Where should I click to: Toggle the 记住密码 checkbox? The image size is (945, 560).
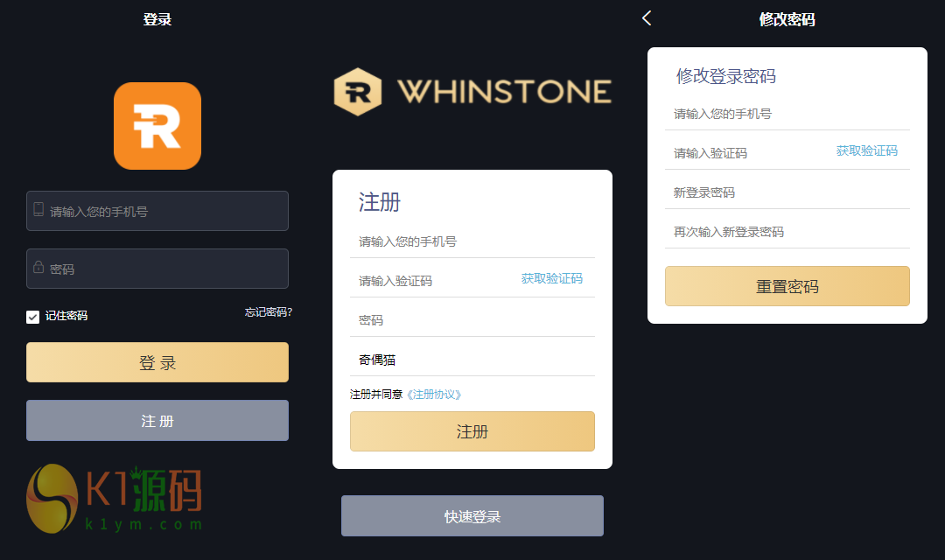click(x=32, y=317)
